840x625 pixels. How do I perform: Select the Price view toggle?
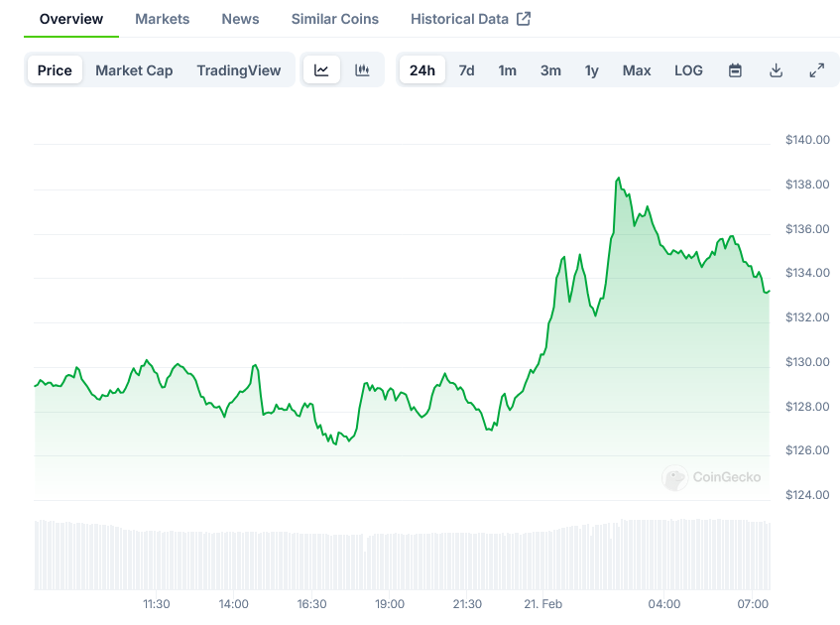55,70
